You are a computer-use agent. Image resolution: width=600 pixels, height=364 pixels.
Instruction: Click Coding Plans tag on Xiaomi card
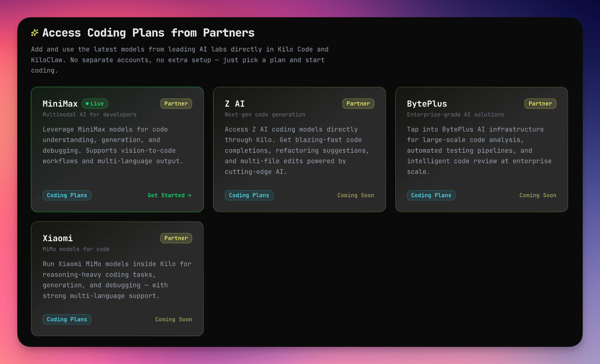67,319
